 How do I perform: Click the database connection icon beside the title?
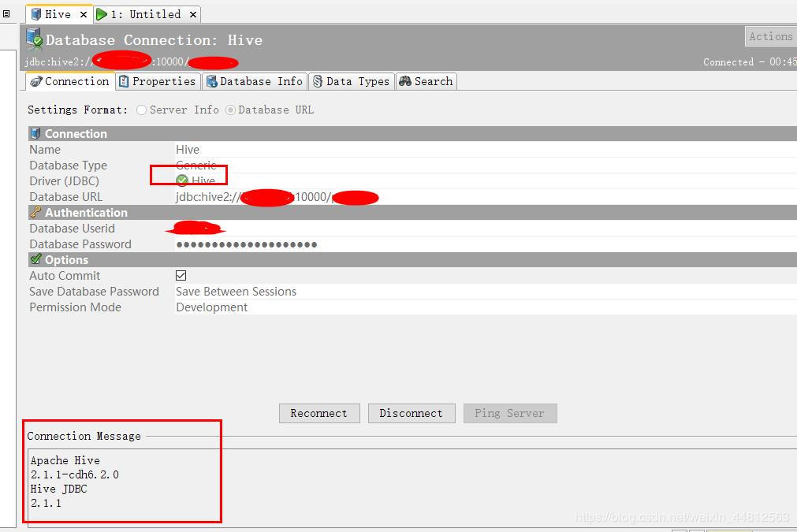pyautogui.click(x=33, y=36)
